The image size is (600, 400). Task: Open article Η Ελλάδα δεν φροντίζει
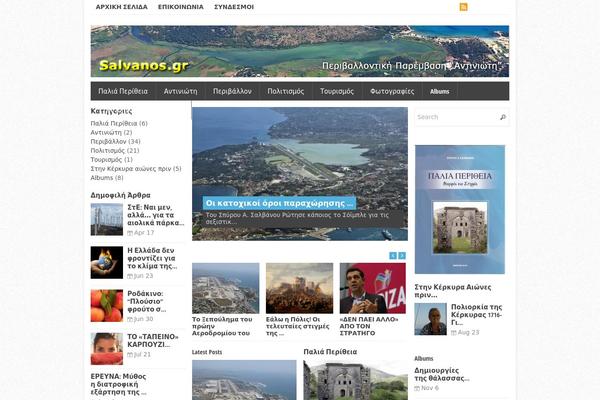click(x=152, y=258)
